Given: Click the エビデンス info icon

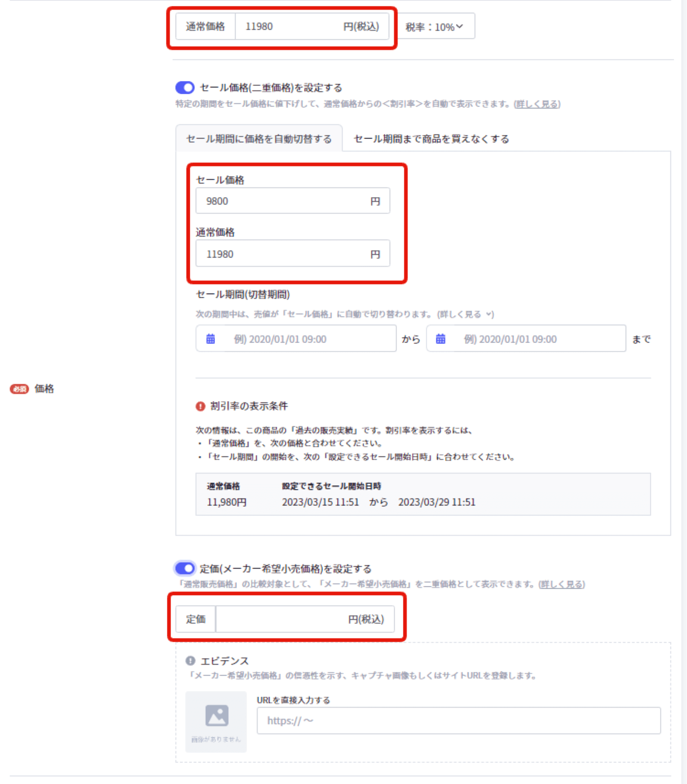Looking at the screenshot, I should pos(190,661).
